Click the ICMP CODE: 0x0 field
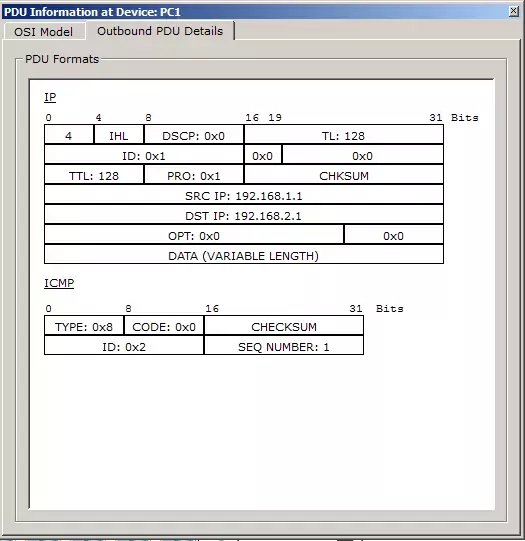 click(x=164, y=326)
